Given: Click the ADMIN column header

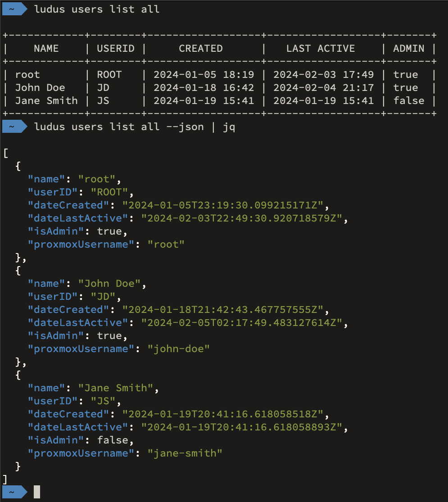Looking at the screenshot, I should click(409, 48).
